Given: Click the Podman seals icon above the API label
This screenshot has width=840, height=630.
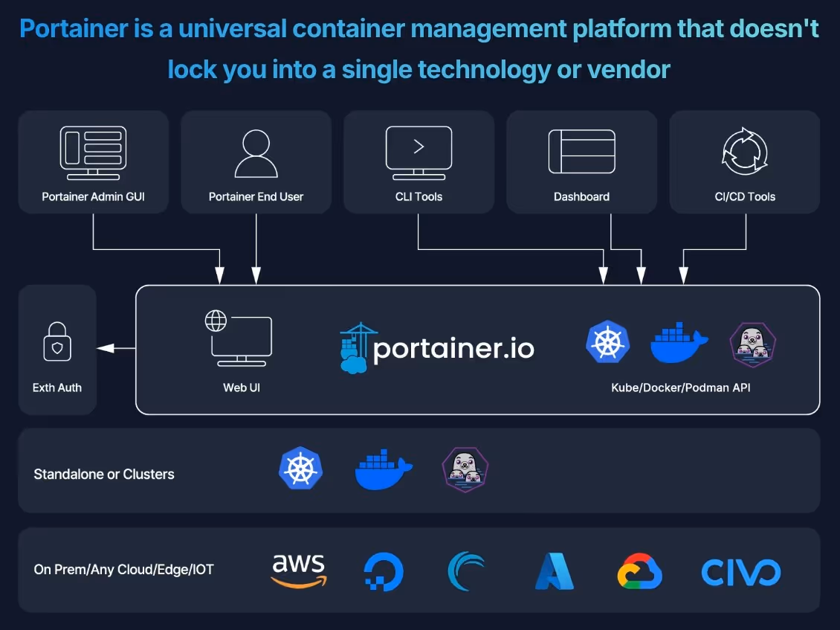Looking at the screenshot, I should click(x=753, y=344).
